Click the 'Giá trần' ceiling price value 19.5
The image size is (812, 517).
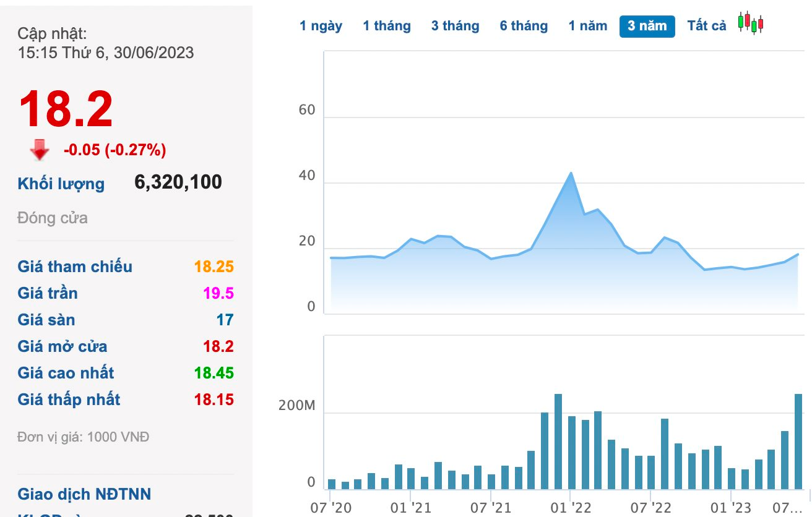click(x=218, y=293)
